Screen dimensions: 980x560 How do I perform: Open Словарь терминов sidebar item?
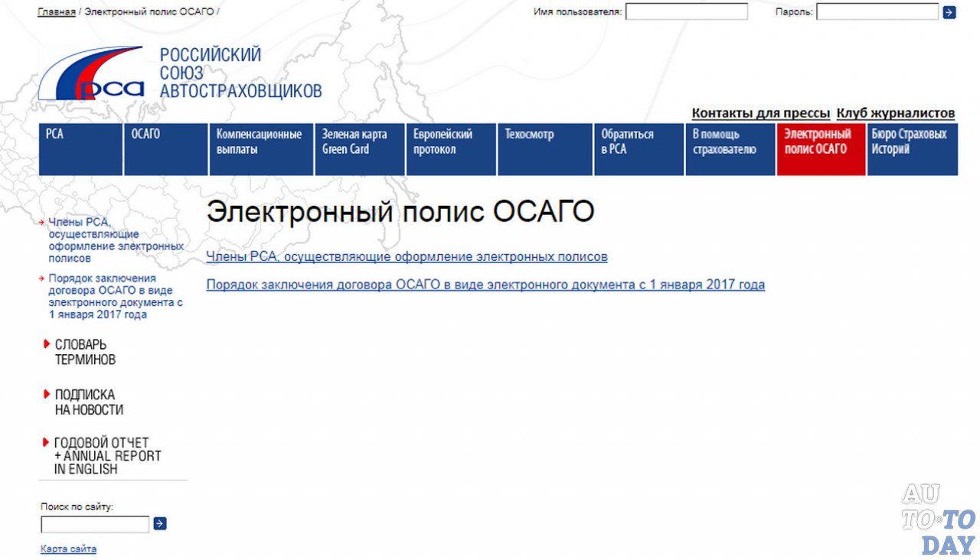(x=85, y=352)
